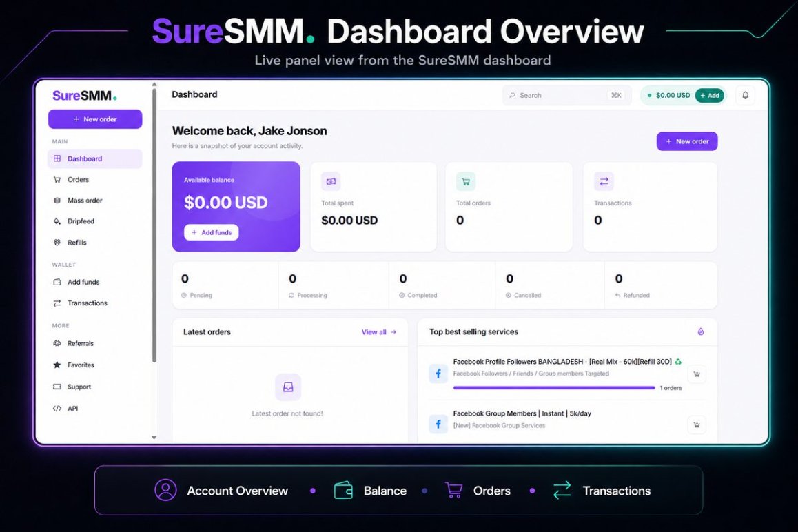The height and width of the screenshot is (532, 798).
Task: Open Dashboard in the sidebar menu
Action: pos(95,158)
